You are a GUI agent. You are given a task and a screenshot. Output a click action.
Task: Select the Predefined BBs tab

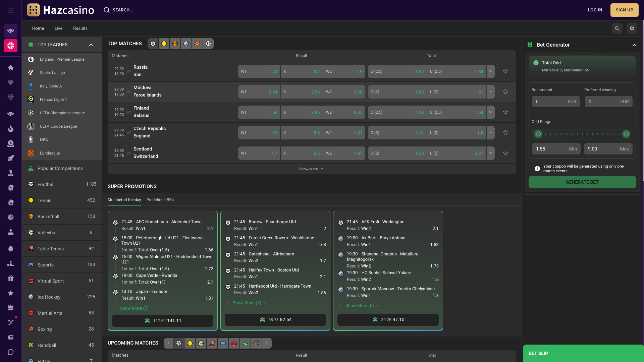[160, 200]
